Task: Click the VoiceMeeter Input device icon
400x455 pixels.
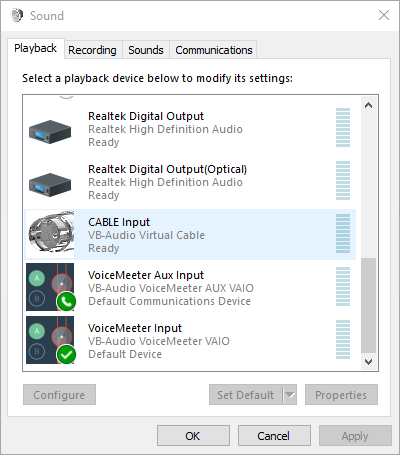Action: pos(51,340)
